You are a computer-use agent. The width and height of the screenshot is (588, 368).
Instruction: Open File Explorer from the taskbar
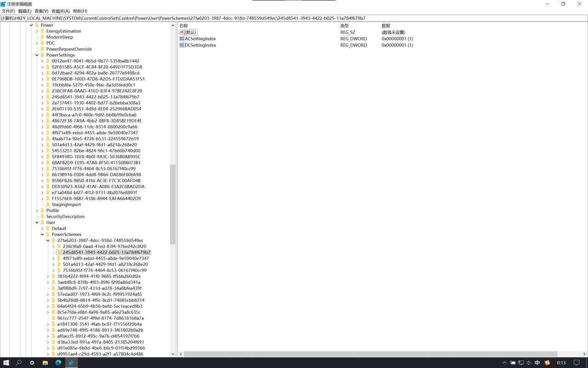[x=45, y=362]
